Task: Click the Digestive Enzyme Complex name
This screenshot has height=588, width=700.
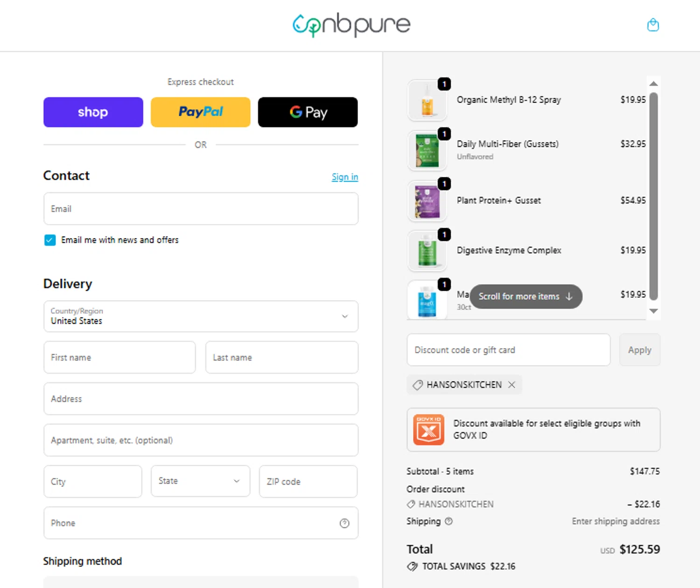Action: click(x=509, y=251)
